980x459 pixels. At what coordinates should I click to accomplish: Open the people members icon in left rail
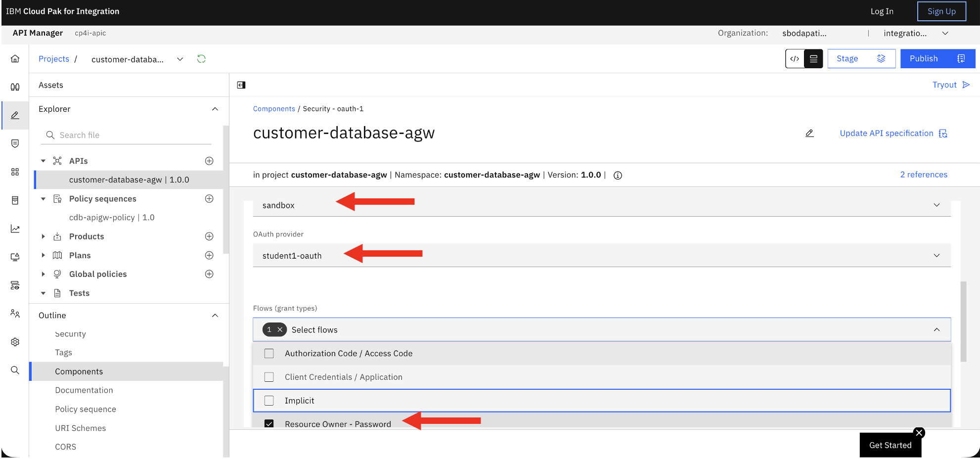(15, 314)
